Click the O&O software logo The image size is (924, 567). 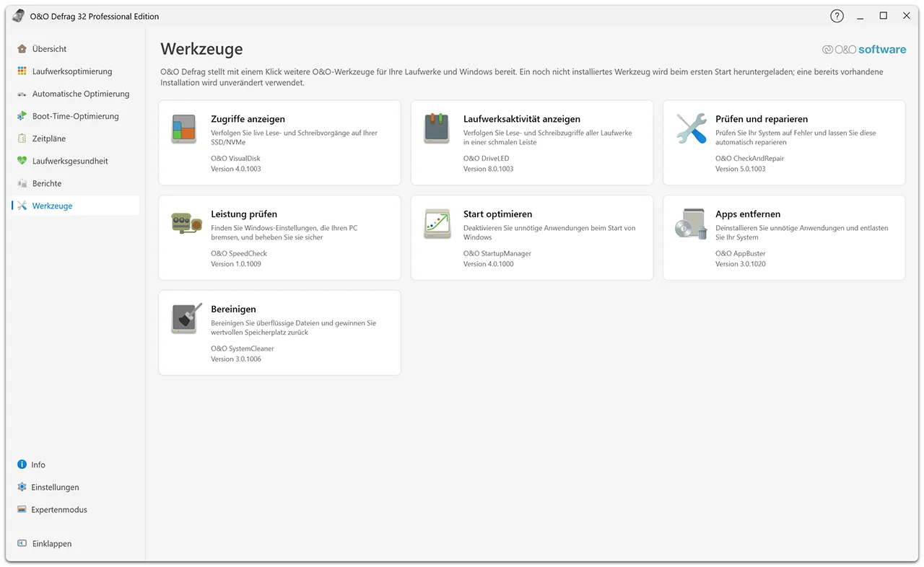click(x=864, y=50)
